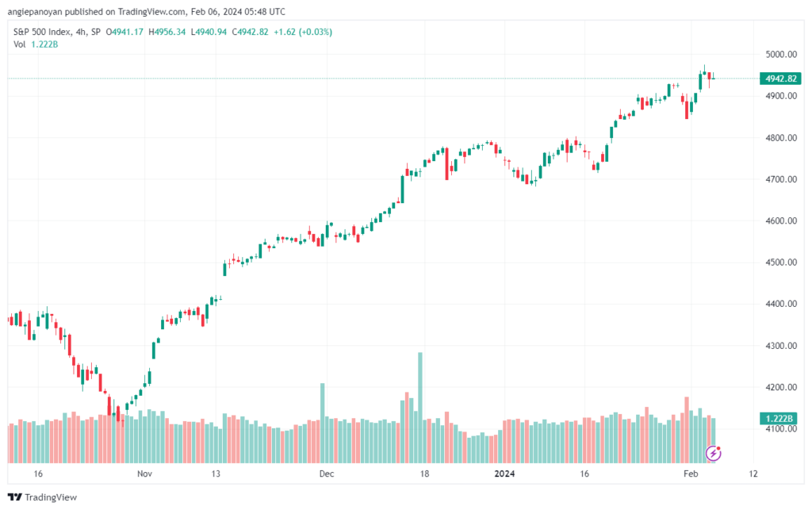Click the Feb date marker on time axis
812x510 pixels.
pos(691,474)
